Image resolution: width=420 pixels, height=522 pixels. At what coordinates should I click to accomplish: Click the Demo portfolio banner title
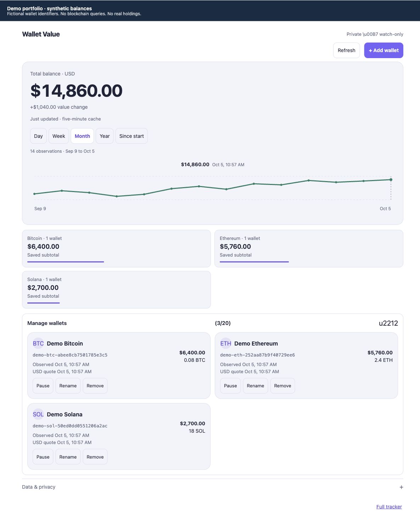tap(50, 9)
